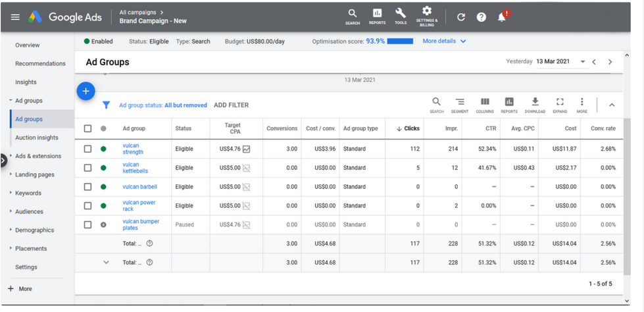This screenshot has width=644, height=312.
Task: Expand the table to full screen
Action: [560, 105]
